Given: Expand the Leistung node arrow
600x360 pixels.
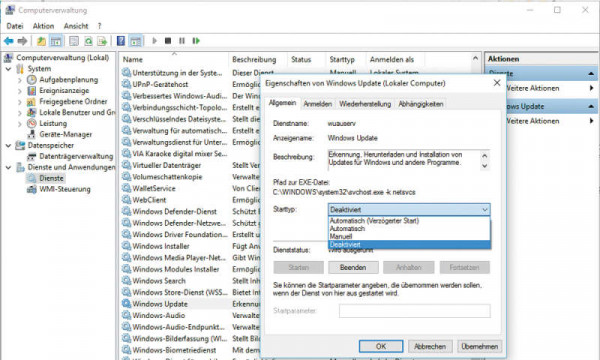Looking at the screenshot, I should tap(20, 124).
